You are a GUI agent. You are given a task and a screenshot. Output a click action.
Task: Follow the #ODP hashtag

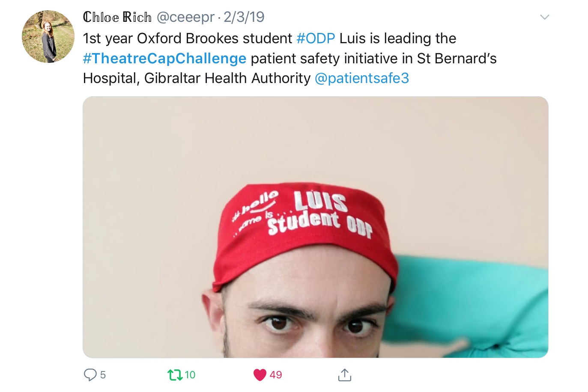click(316, 39)
